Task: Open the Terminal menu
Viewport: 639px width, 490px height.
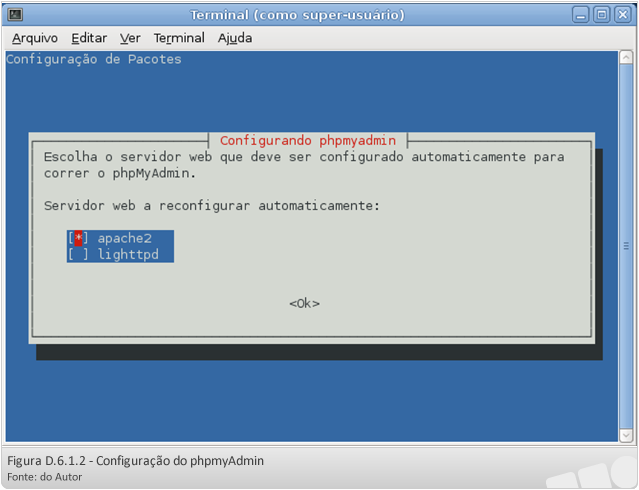Action: [x=179, y=38]
